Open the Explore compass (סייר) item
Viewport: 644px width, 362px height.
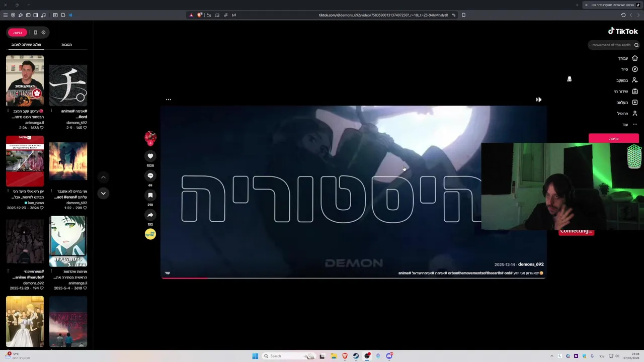(629, 69)
